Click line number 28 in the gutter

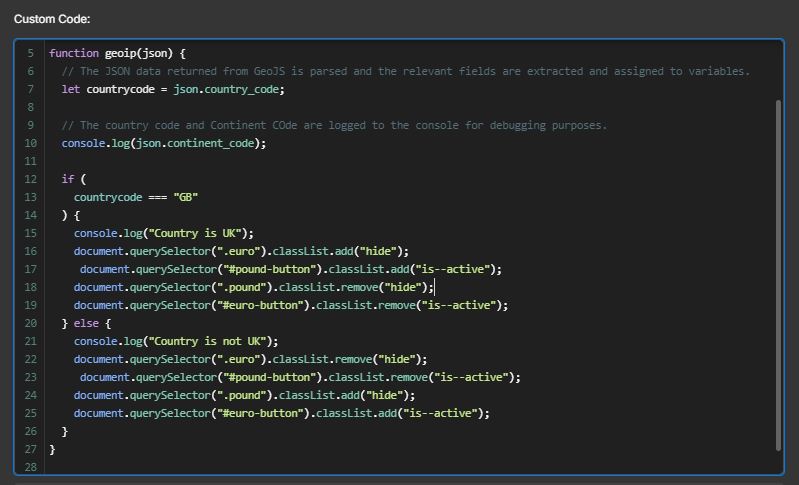pyautogui.click(x=31, y=467)
